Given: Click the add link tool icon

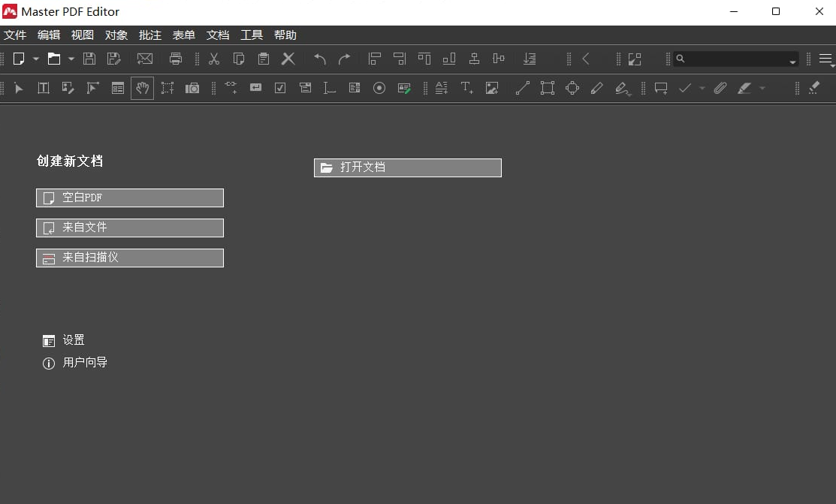Looking at the screenshot, I should [231, 87].
